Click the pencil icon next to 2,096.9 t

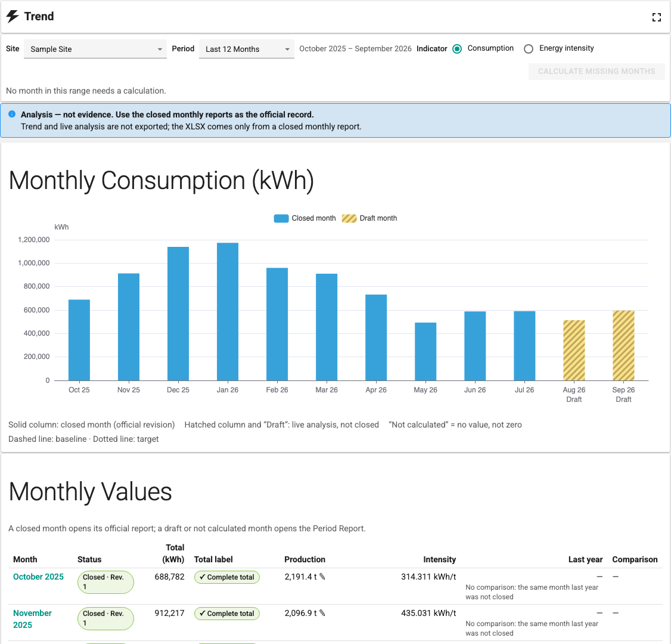click(322, 613)
